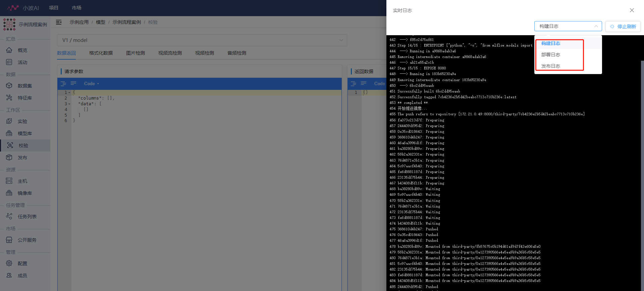Click 示例流程案例 breadcrumb link

pyautogui.click(x=127, y=22)
